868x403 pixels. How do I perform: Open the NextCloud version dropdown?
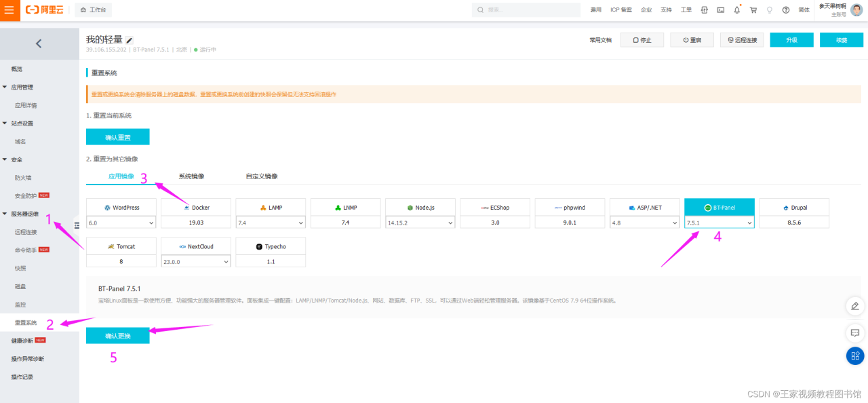(x=195, y=261)
